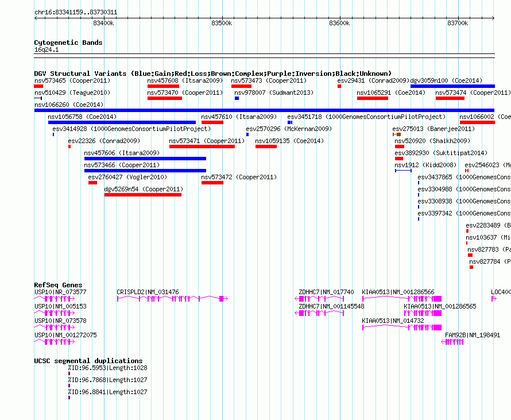
Task: Select esv3414928 variant label
Action: tap(131, 129)
